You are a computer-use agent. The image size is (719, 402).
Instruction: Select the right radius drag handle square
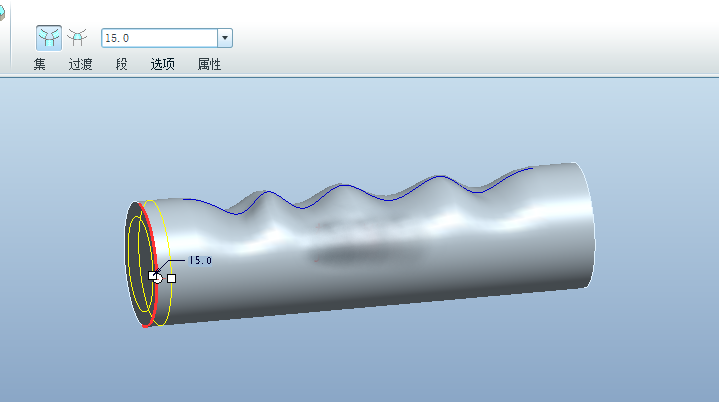(171, 278)
